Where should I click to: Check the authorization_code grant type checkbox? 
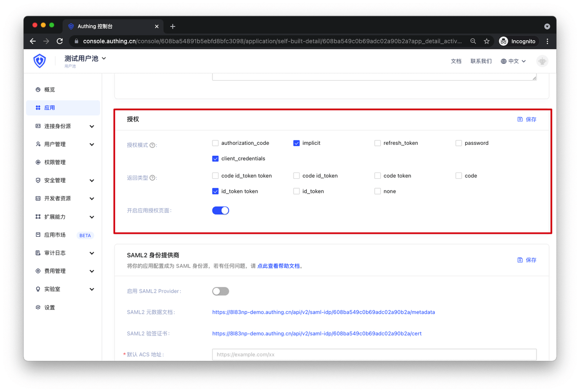pos(215,143)
